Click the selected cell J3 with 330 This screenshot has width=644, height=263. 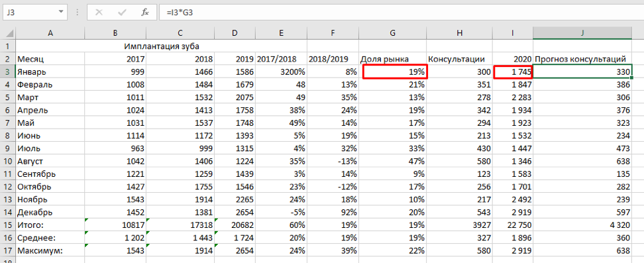[582, 72]
